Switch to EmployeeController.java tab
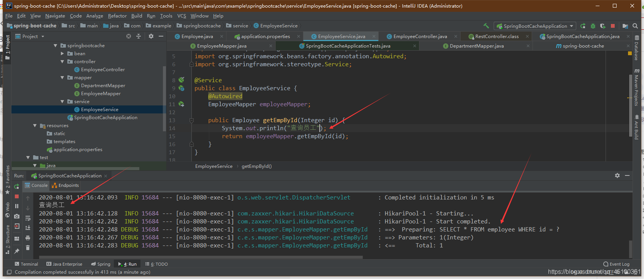The width and height of the screenshot is (644, 279). click(x=420, y=37)
